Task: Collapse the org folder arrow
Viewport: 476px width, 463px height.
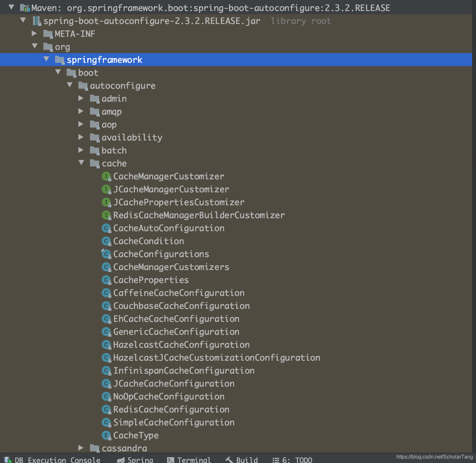Action: 35,46
